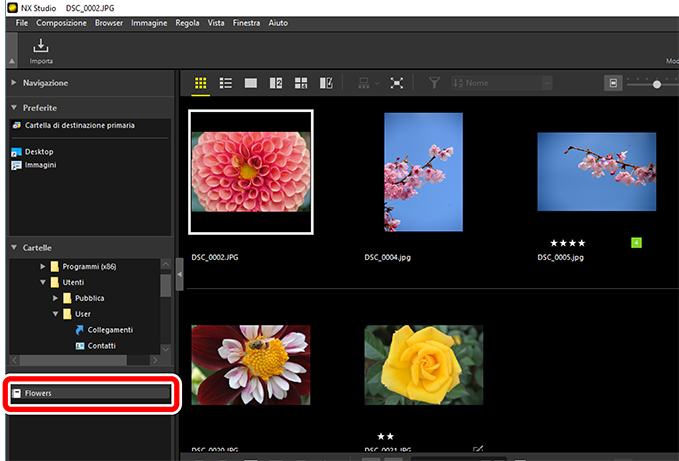Collapse the left browser panel handle

(179, 274)
